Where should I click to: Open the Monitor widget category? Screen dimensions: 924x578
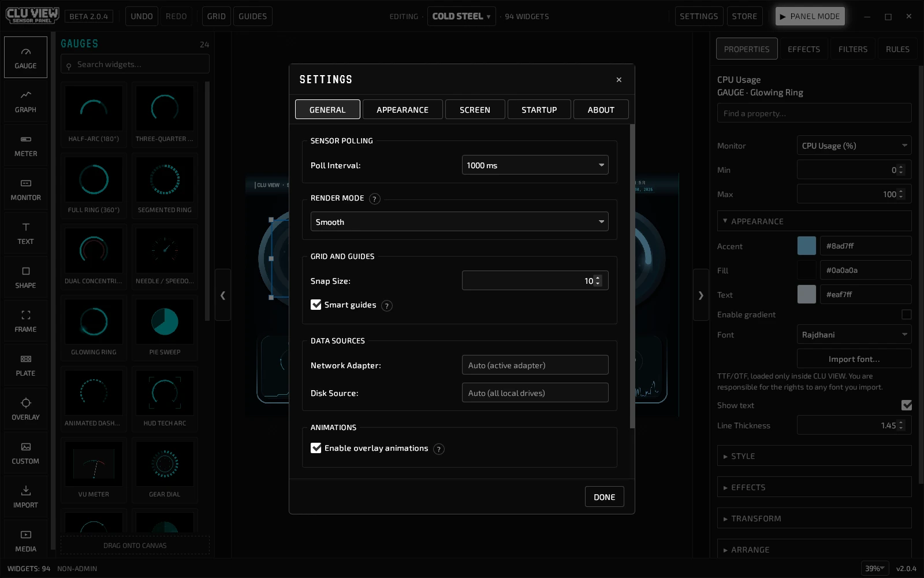coord(25,189)
